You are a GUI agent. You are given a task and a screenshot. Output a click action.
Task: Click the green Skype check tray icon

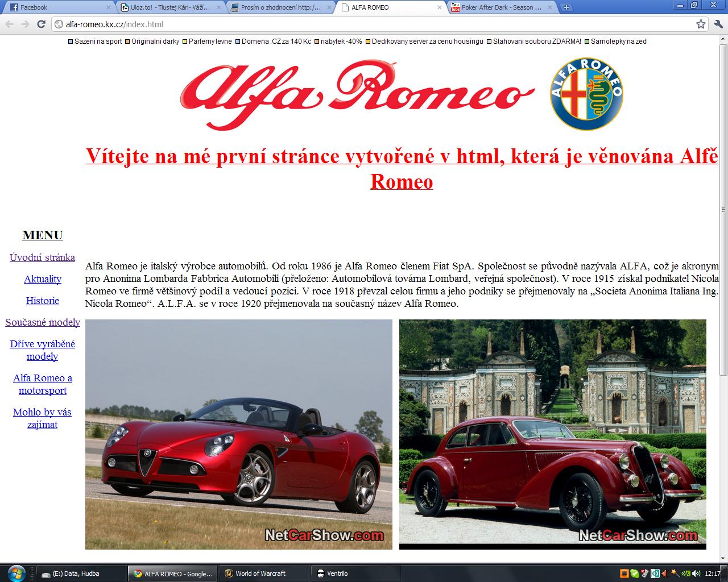click(634, 573)
